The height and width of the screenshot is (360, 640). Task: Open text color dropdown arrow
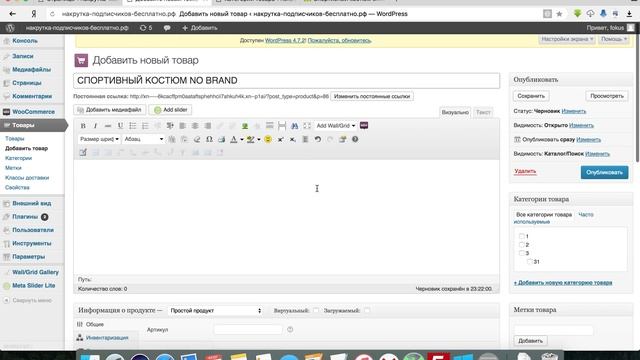pos(242,140)
